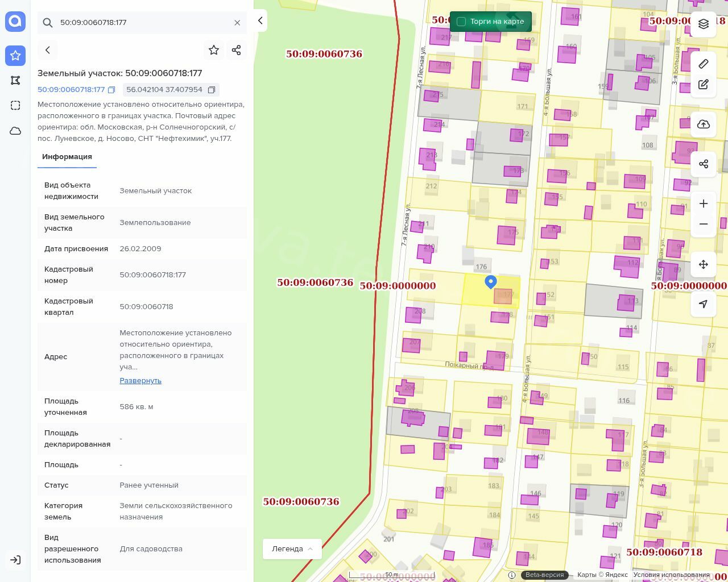Go back with the left arrow button
The image size is (728, 582).
(x=48, y=50)
